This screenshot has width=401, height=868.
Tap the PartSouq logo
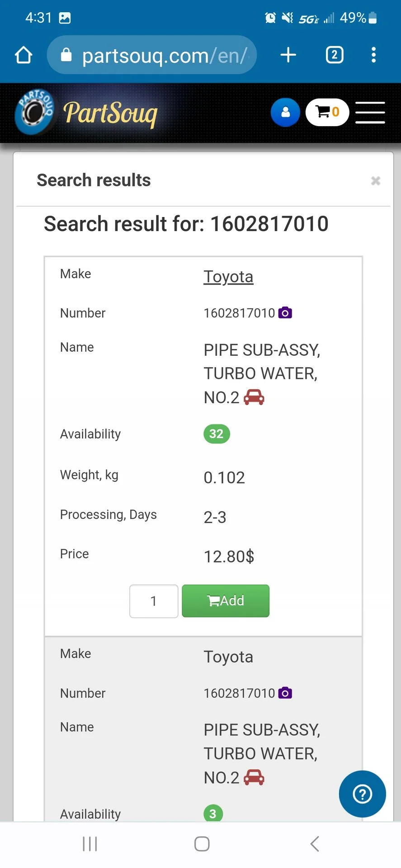point(87,113)
